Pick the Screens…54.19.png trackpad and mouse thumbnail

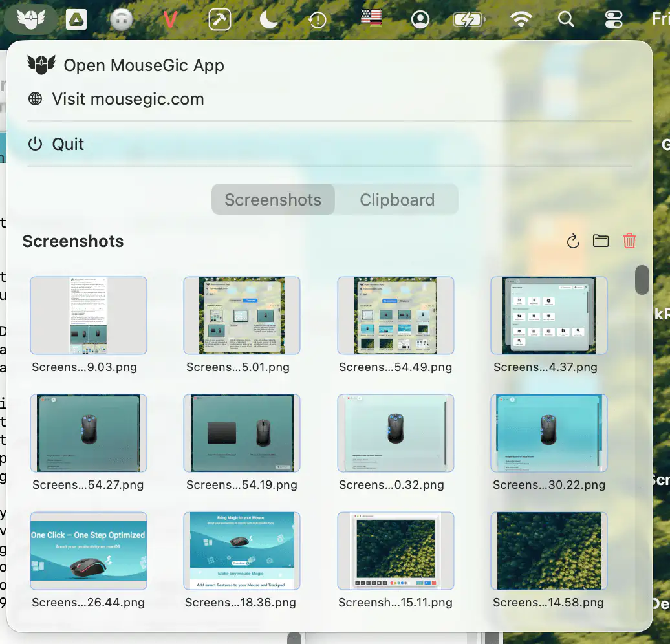tap(242, 433)
